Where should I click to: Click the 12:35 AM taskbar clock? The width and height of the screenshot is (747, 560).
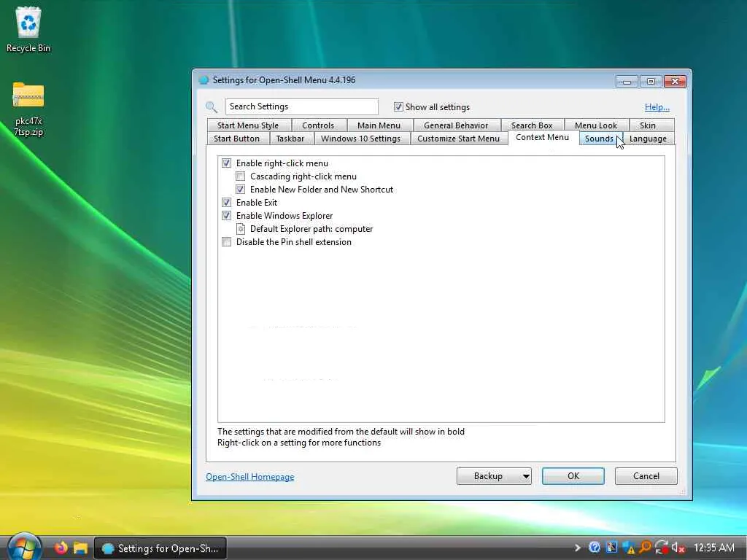(x=713, y=548)
